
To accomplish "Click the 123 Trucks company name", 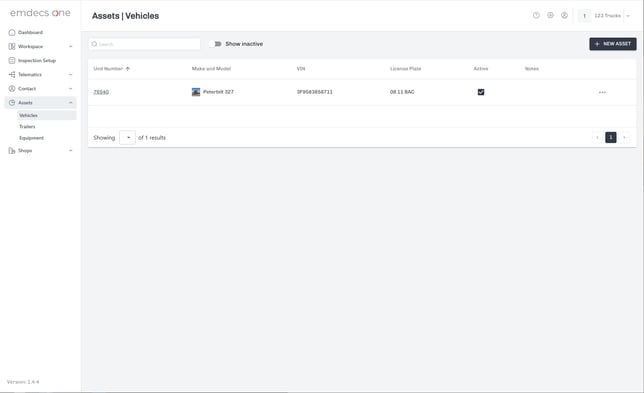I will click(x=607, y=16).
